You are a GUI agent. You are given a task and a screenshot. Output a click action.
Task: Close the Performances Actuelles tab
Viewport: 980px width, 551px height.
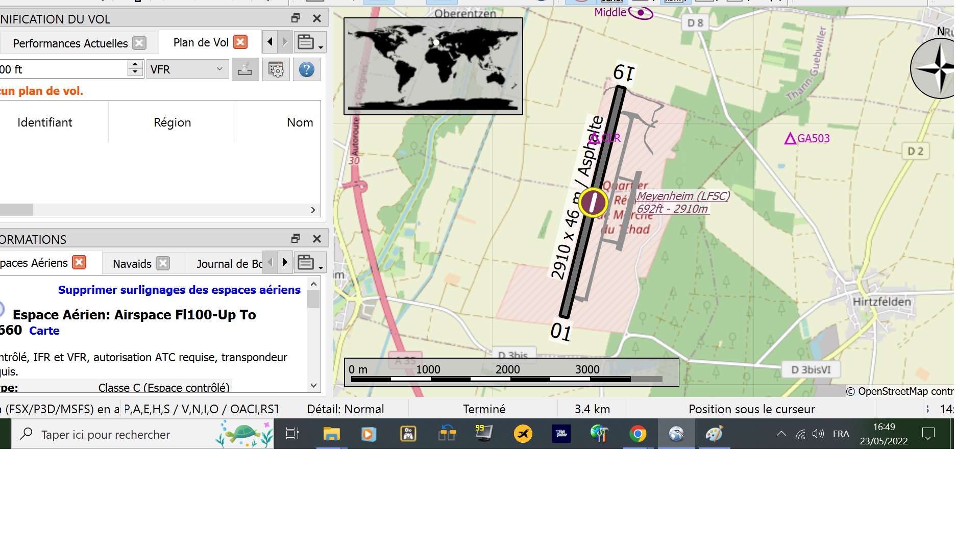pyautogui.click(x=139, y=43)
